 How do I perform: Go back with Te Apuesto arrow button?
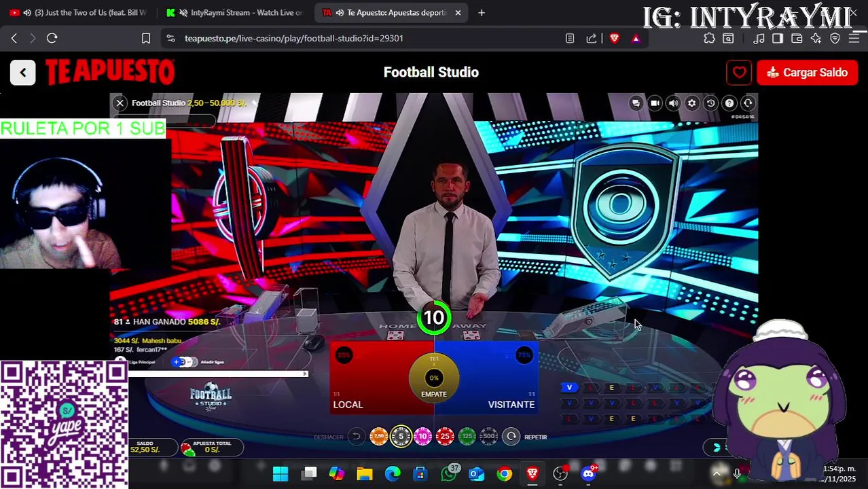click(x=22, y=73)
